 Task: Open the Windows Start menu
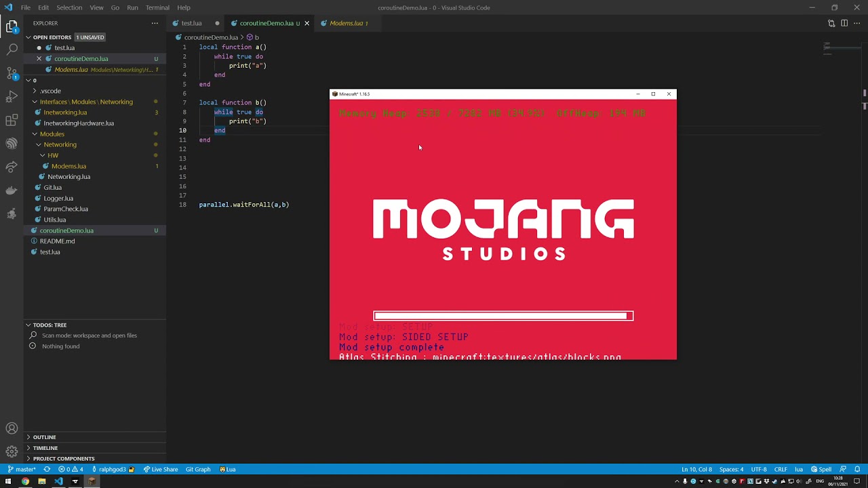tap(8, 482)
